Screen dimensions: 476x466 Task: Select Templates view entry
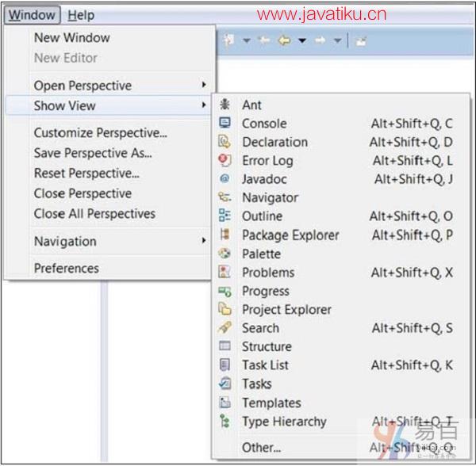[340, 403]
